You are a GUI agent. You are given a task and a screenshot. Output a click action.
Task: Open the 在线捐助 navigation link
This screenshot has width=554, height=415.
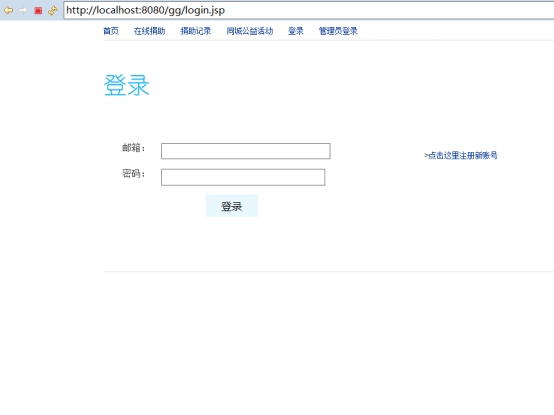click(x=149, y=31)
